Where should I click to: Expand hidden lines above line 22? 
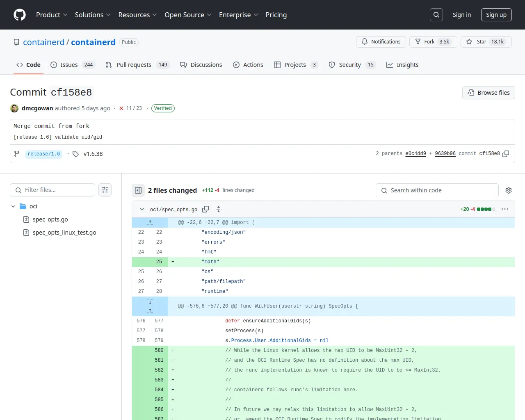tap(150, 222)
